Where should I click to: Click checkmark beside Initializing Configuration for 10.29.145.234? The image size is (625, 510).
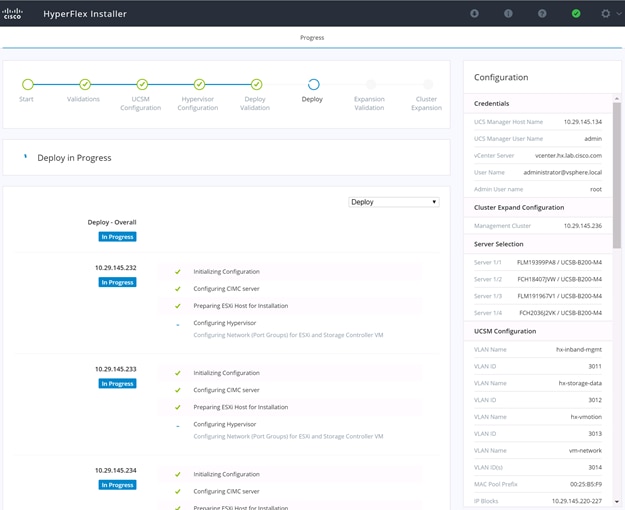pyautogui.click(x=178, y=475)
